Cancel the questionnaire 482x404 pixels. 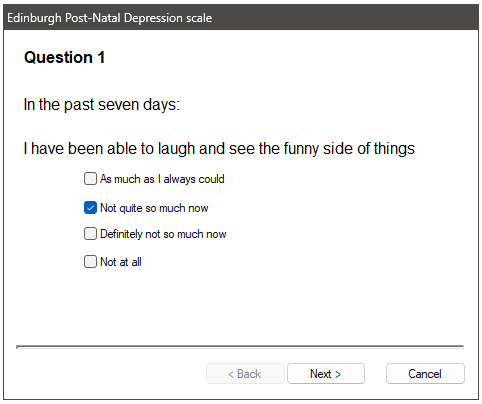coord(425,374)
